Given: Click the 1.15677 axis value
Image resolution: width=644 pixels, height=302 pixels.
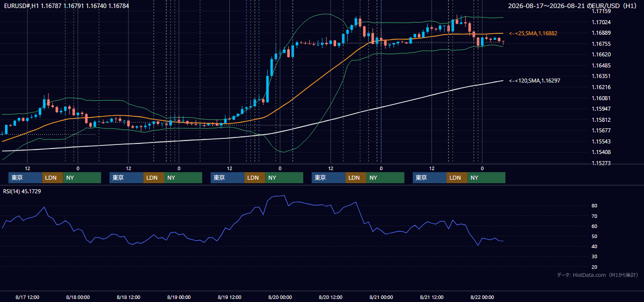Looking at the screenshot, I should tap(601, 130).
